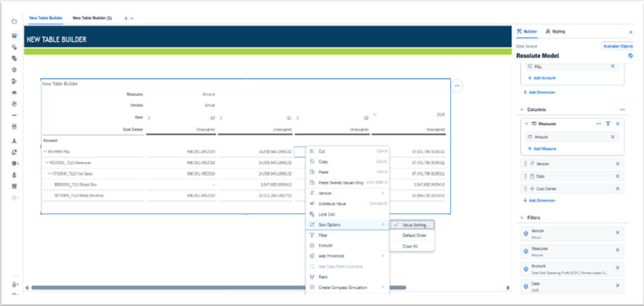
Task: Click the folder icon in left sidebar
Action: click(x=14, y=22)
